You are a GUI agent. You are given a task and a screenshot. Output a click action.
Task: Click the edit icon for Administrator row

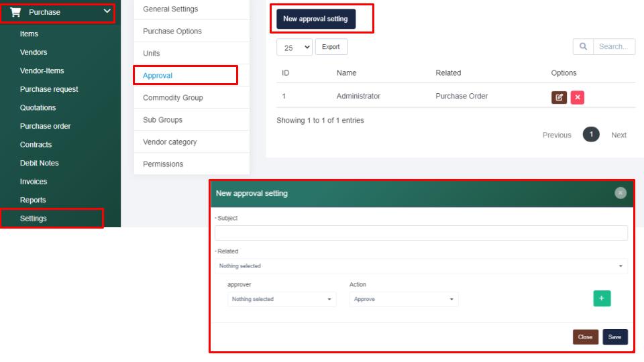point(559,97)
